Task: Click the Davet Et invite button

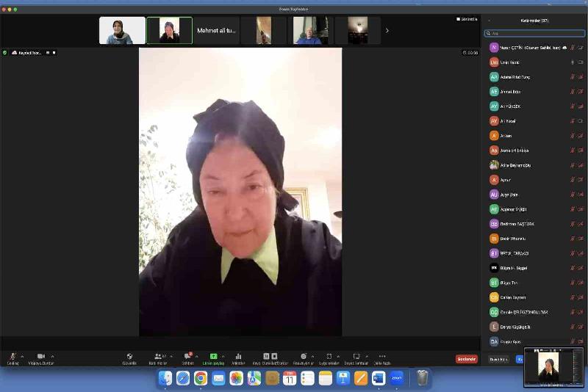Action: coord(499,359)
